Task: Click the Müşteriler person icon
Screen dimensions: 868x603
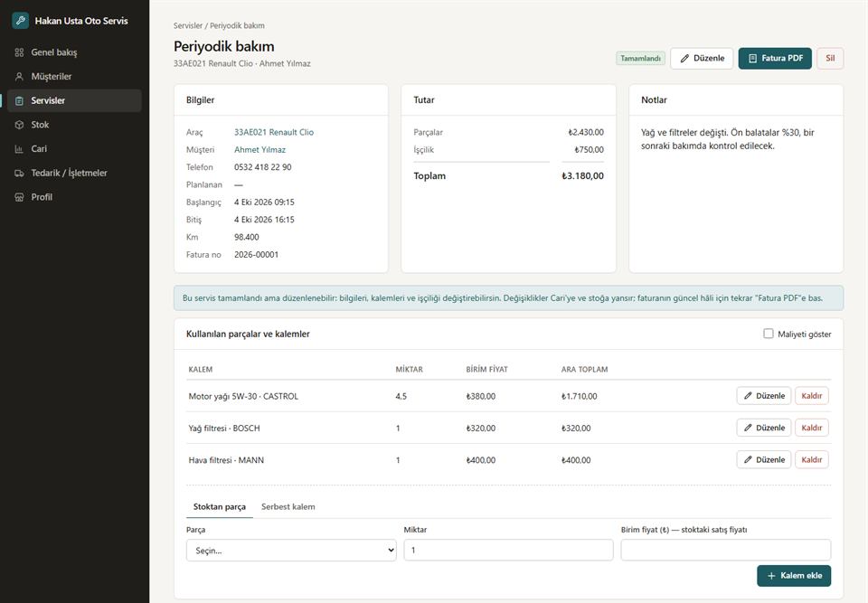Action: 19,77
